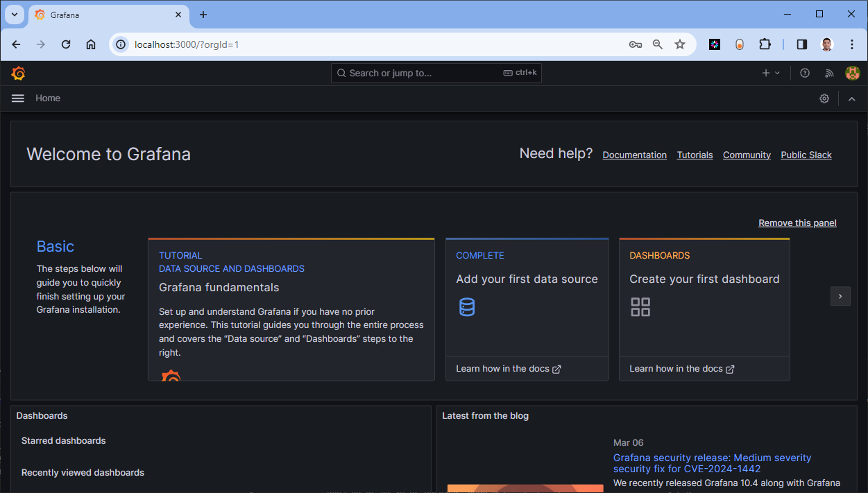The width and height of the screenshot is (868, 493).
Task: Click the site information icon in address bar
Action: coord(121,44)
